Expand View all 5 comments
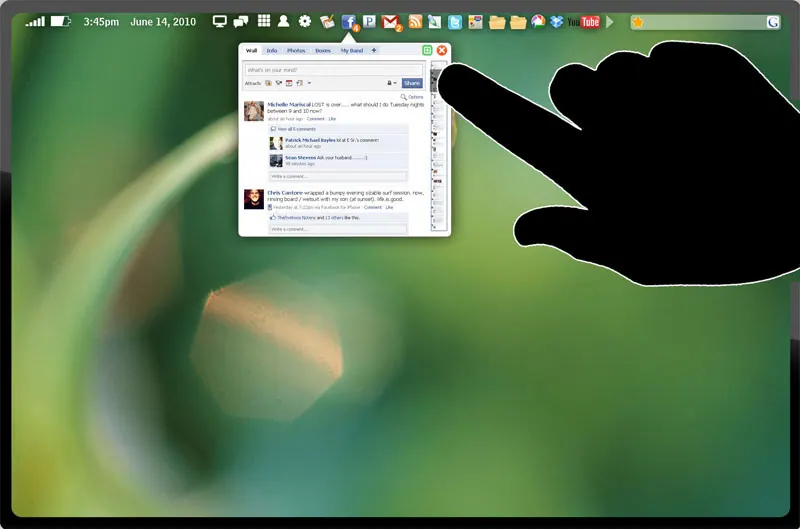 296,129
